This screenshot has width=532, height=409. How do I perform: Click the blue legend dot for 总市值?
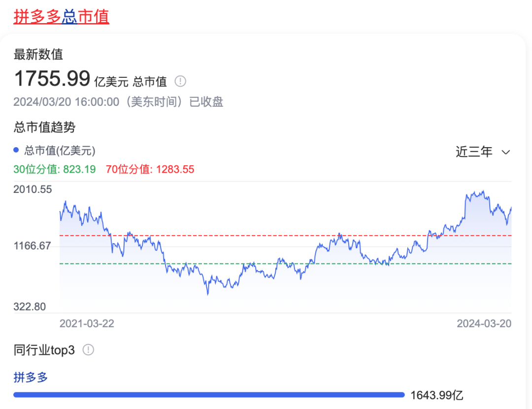[x=16, y=150]
